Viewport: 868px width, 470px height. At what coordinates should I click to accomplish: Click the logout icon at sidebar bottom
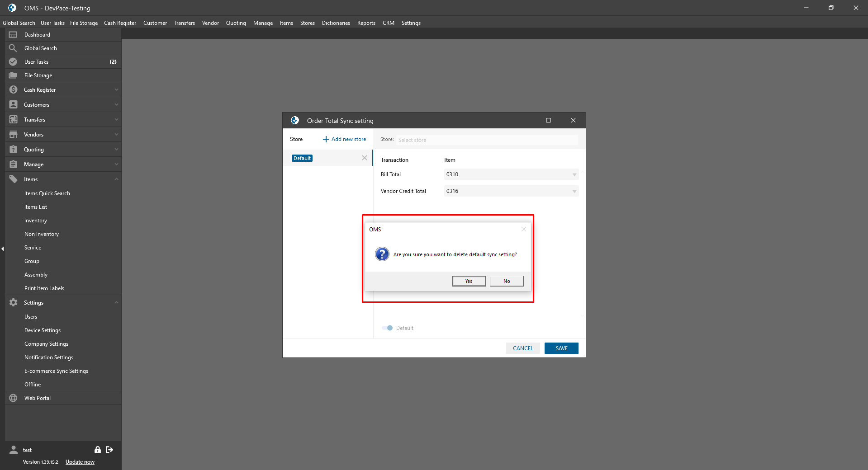[x=109, y=450]
